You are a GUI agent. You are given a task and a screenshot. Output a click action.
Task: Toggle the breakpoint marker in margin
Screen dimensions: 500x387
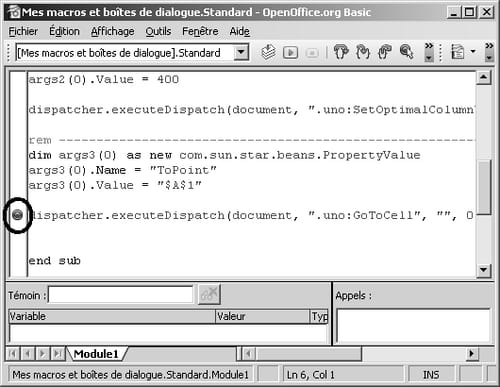[x=17, y=215]
